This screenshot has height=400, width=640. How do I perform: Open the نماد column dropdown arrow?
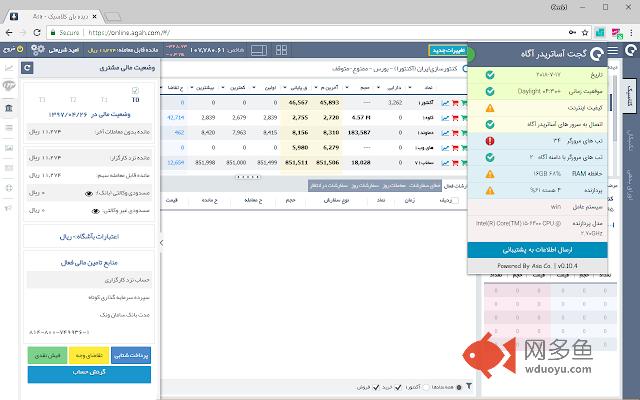click(409, 87)
